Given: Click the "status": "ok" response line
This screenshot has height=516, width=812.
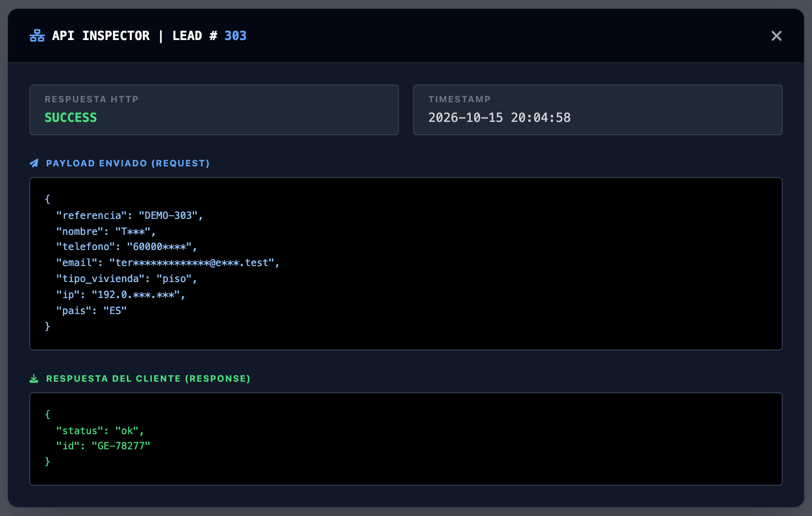Looking at the screenshot, I should coord(100,431).
